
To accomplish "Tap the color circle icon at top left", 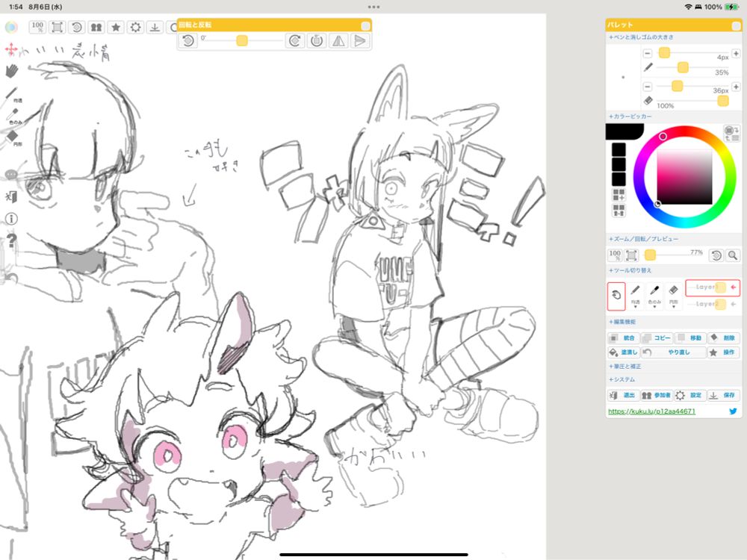I will (x=11, y=27).
